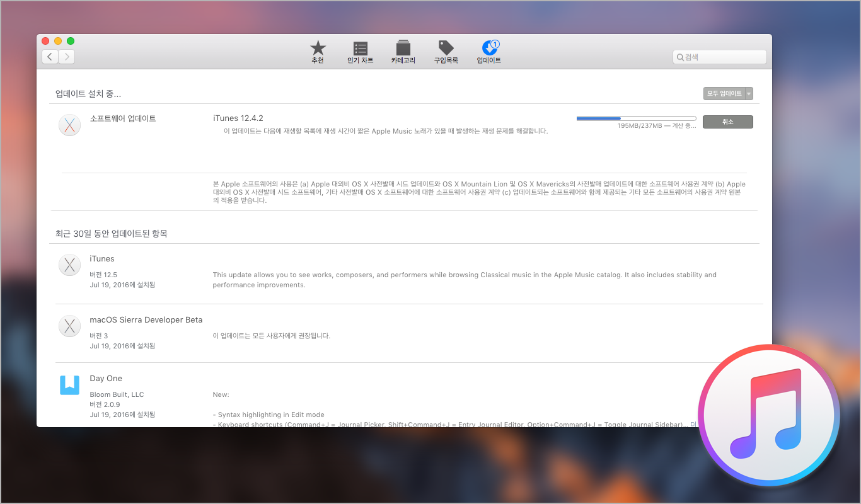Click the macOS Sierra Developer Beta icon
The image size is (861, 504).
point(69,326)
